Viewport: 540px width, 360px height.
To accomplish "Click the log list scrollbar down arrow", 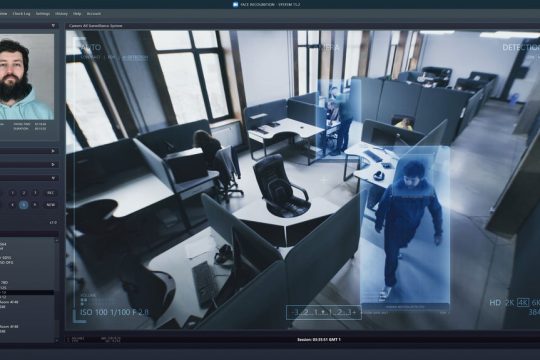I will [57, 340].
